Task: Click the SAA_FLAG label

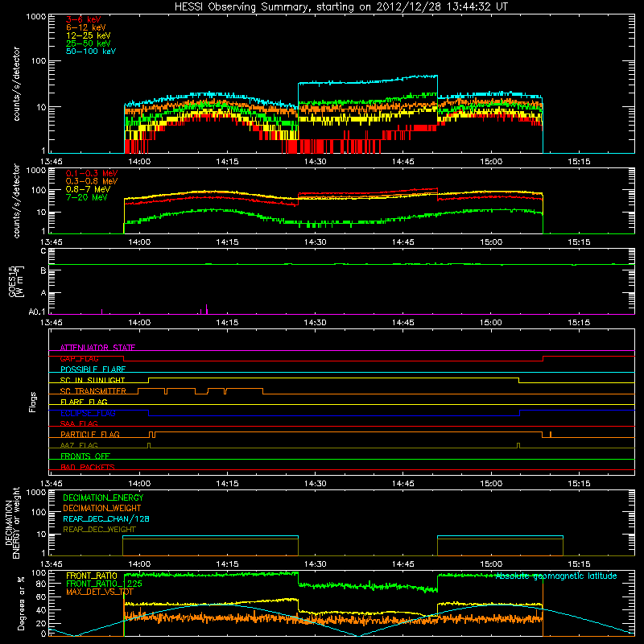Action: pyautogui.click(x=79, y=423)
